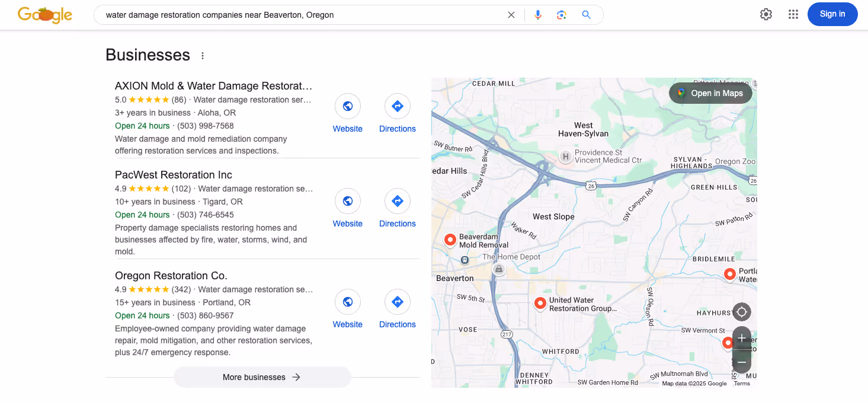Get Directions to Oregon Restoration Co.
Viewport: 868px width, 402px height.
(397, 301)
